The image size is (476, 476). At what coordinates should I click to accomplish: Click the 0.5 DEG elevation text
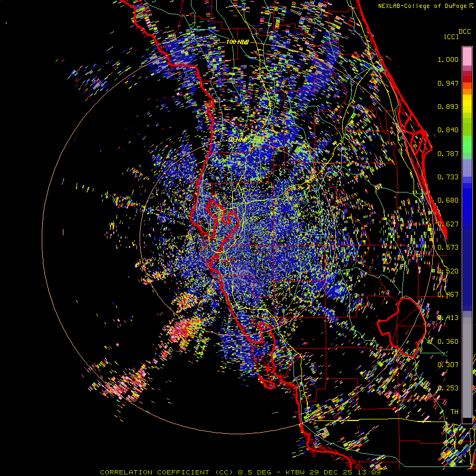coord(254,472)
